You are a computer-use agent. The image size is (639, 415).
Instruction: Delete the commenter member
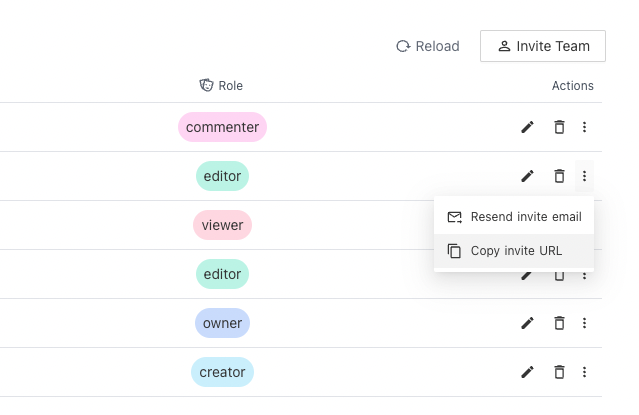point(559,127)
